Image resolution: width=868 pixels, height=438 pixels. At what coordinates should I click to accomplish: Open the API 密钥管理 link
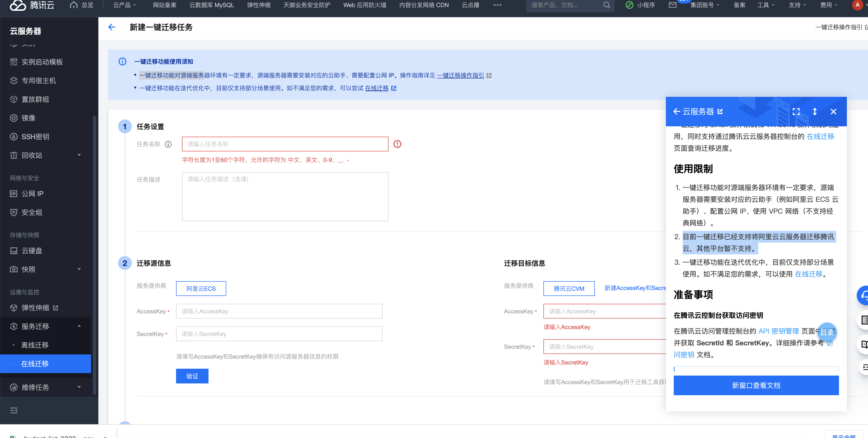pyautogui.click(x=778, y=331)
